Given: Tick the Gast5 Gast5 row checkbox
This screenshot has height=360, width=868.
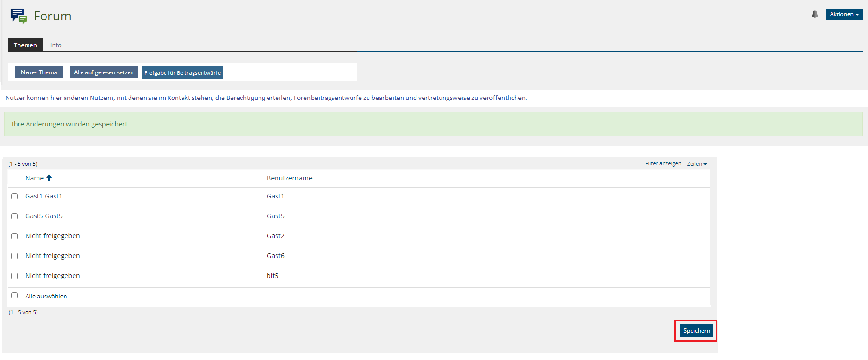Looking at the screenshot, I should click(x=15, y=216).
